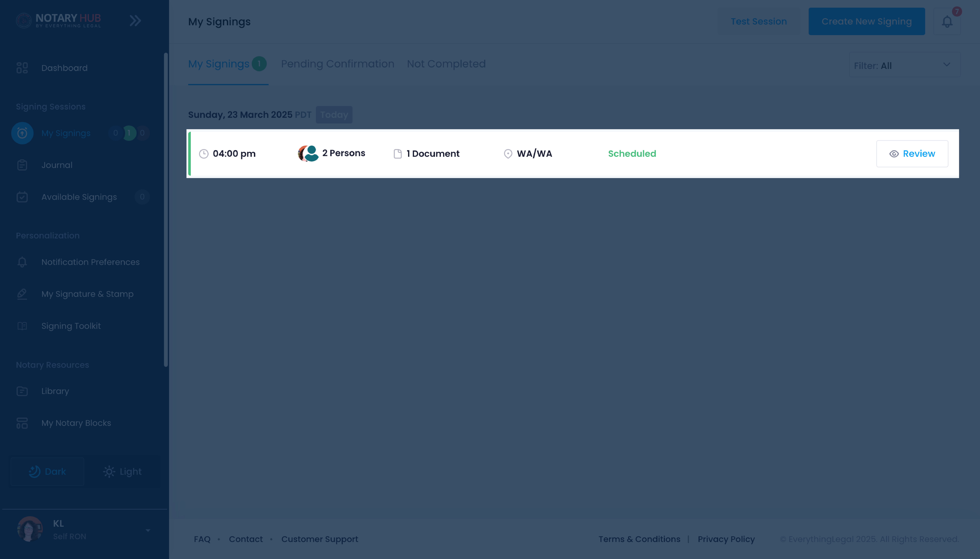Open Notification Preferences

click(90, 262)
